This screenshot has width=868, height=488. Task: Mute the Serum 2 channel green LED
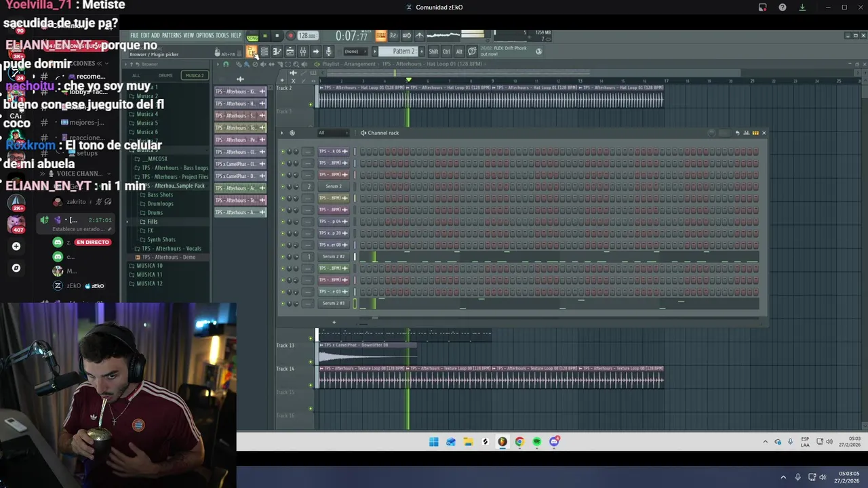click(283, 186)
